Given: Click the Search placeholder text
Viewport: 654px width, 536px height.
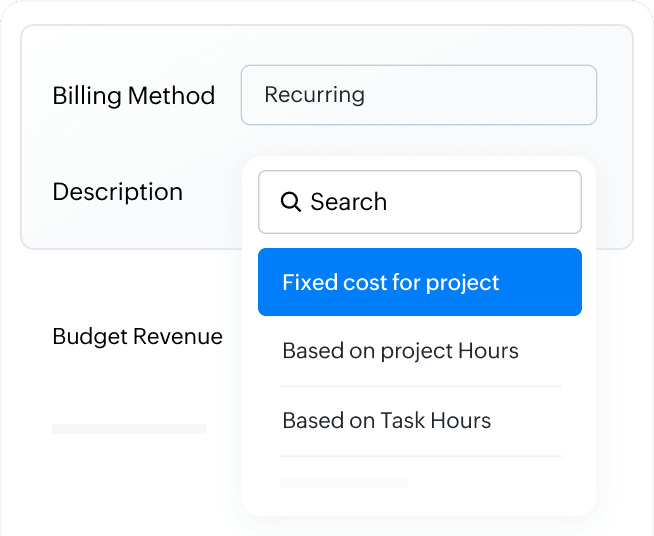Looking at the screenshot, I should click(x=348, y=202).
